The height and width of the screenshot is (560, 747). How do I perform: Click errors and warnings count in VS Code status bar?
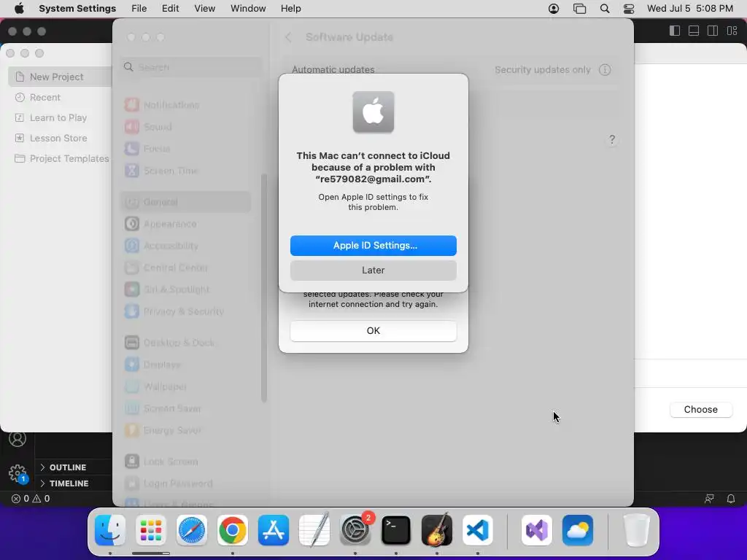[31, 499]
